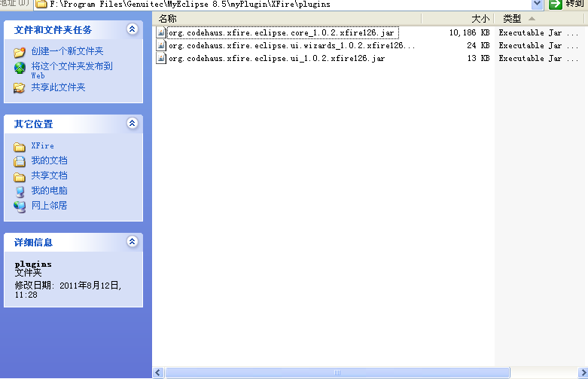Click the core_1.0.2.xfire126.jar file icon

tap(161, 32)
